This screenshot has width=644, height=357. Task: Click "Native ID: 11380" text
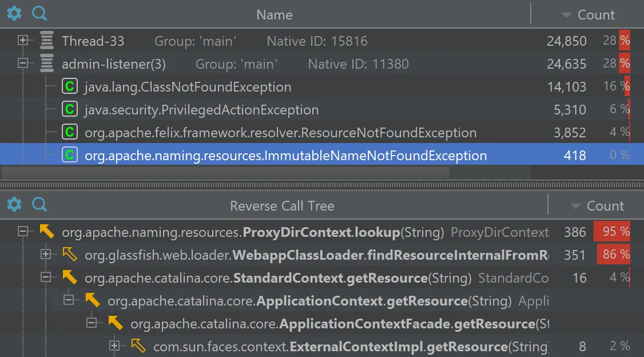(x=358, y=64)
